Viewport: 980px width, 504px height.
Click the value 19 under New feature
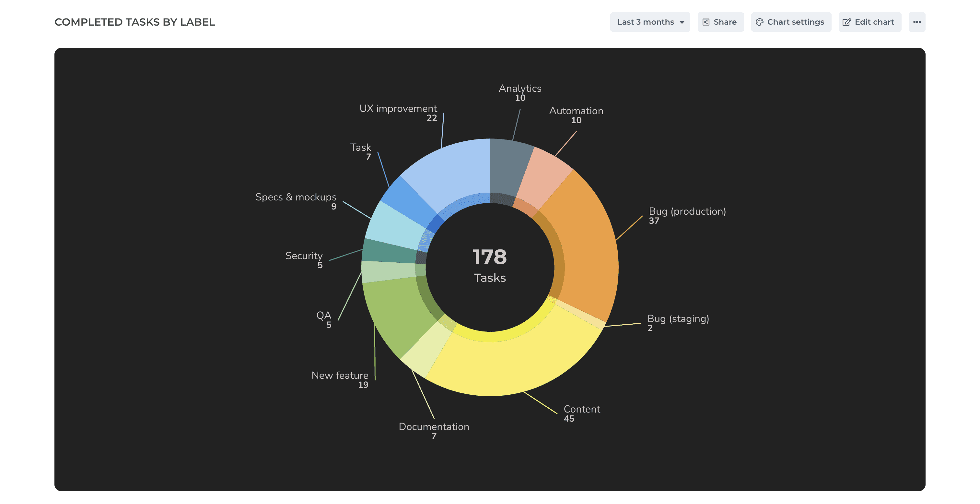pyautogui.click(x=363, y=385)
